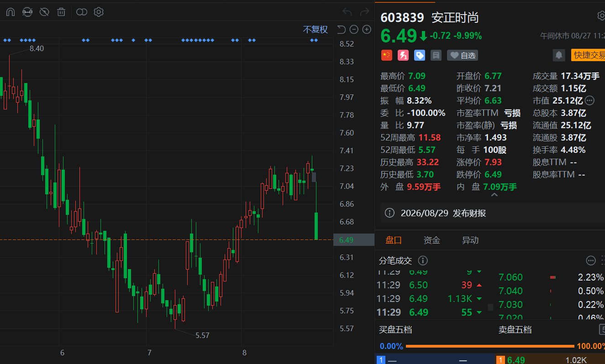Click the sync drawings icon
Screen dimensions: 605x364
tap(27, 12)
